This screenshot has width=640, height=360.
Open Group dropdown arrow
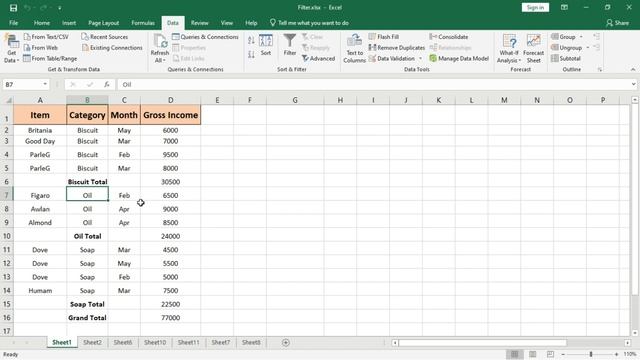click(581, 37)
